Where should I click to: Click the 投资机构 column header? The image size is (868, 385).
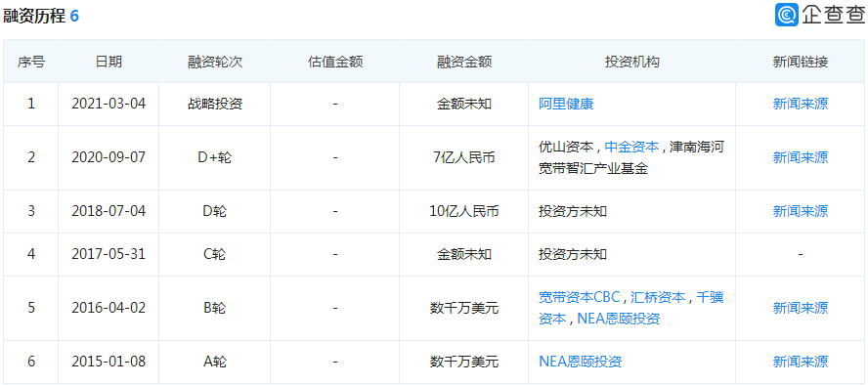631,62
